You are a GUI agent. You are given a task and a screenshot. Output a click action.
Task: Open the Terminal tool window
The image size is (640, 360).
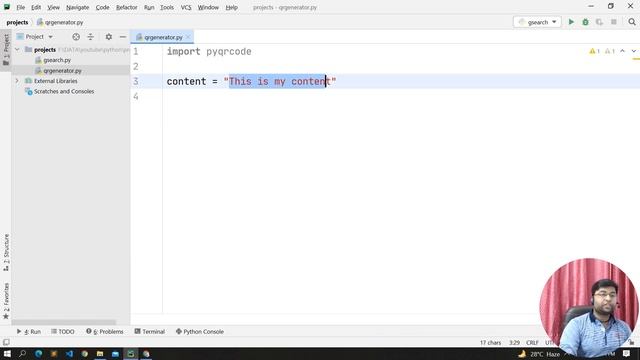pyautogui.click(x=149, y=331)
